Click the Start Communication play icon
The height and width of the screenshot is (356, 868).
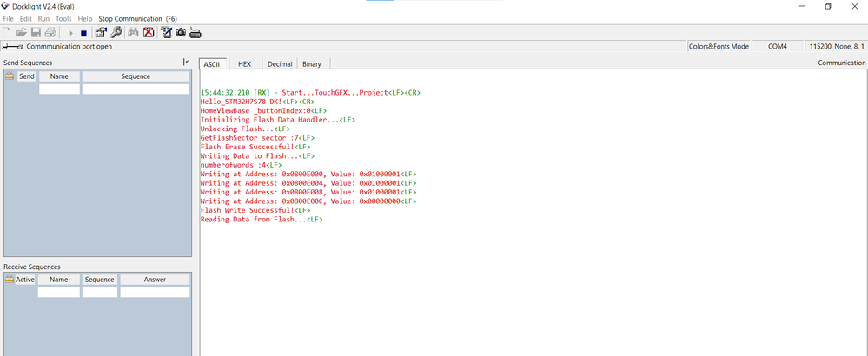point(71,33)
